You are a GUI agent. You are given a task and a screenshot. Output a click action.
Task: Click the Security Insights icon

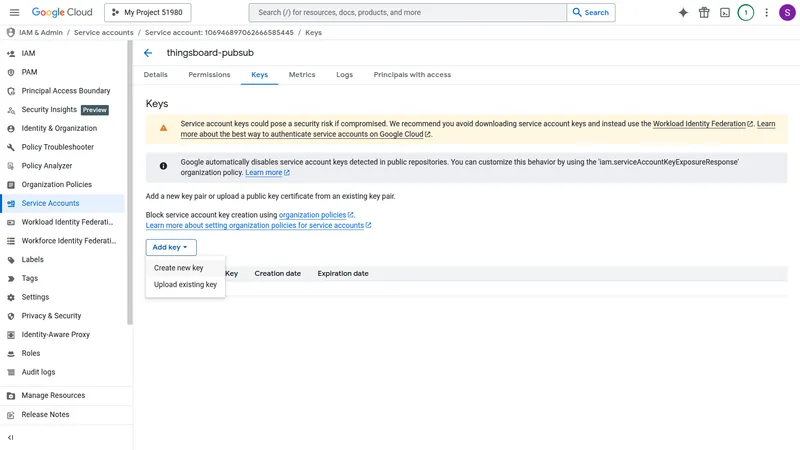point(11,110)
